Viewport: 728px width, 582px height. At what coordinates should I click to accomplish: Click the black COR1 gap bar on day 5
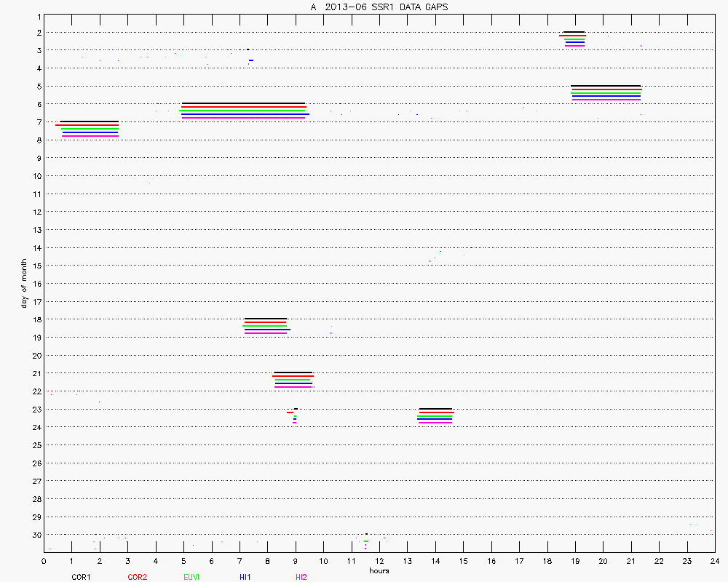[606, 86]
